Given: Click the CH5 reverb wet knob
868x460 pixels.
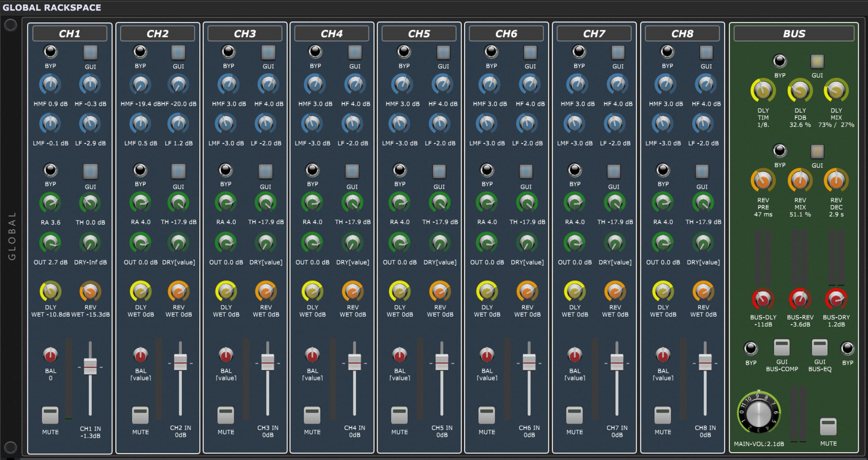Looking at the screenshot, I should [x=440, y=292].
